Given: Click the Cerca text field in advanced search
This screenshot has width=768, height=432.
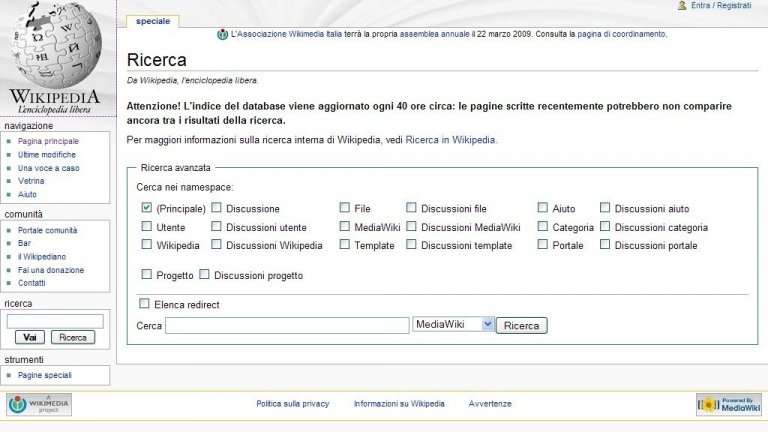Looking at the screenshot, I should (287, 326).
